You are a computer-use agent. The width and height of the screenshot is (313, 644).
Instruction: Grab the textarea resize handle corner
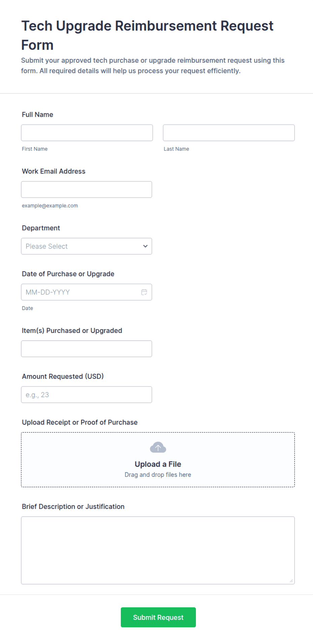pyautogui.click(x=291, y=581)
